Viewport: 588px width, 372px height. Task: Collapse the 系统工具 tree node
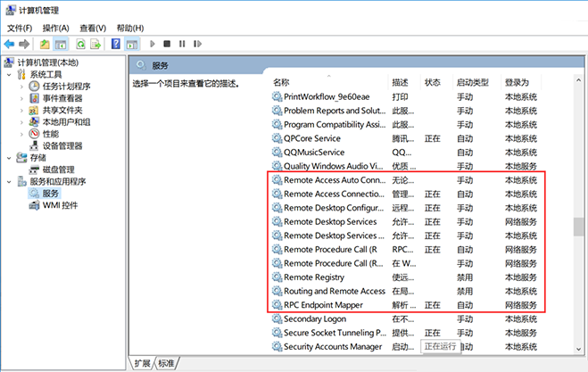9,75
